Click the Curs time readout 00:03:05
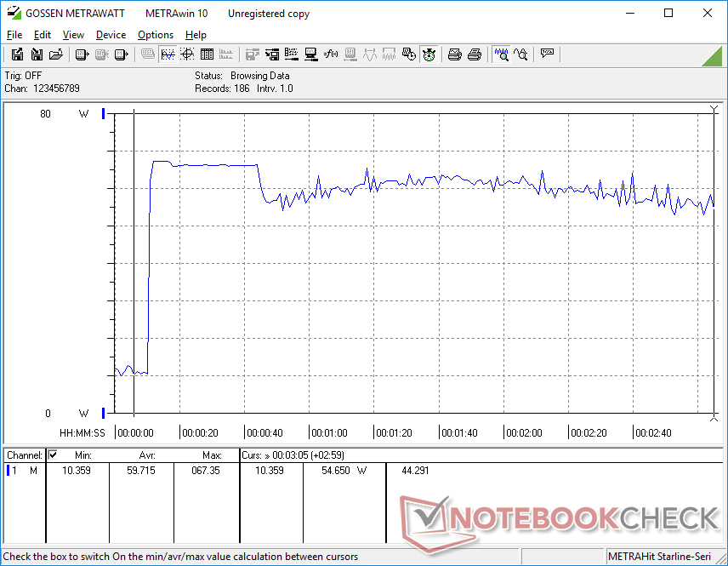 coord(293,455)
